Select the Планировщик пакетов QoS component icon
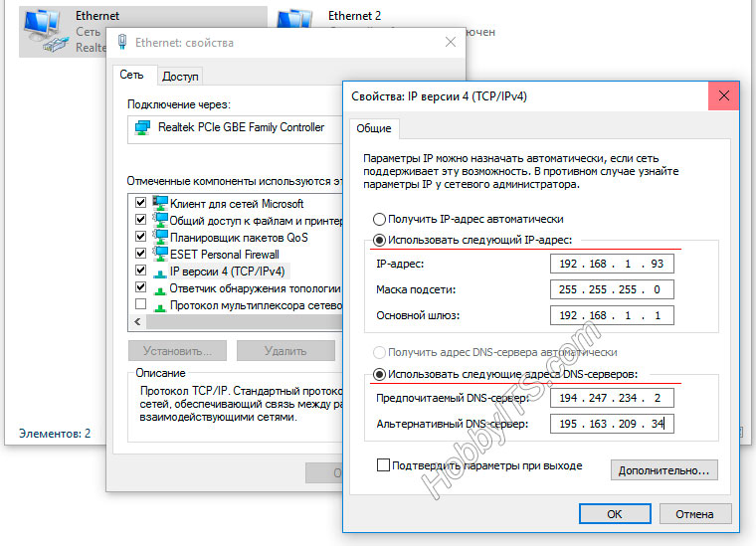This screenshot has height=546, width=756. point(159,237)
